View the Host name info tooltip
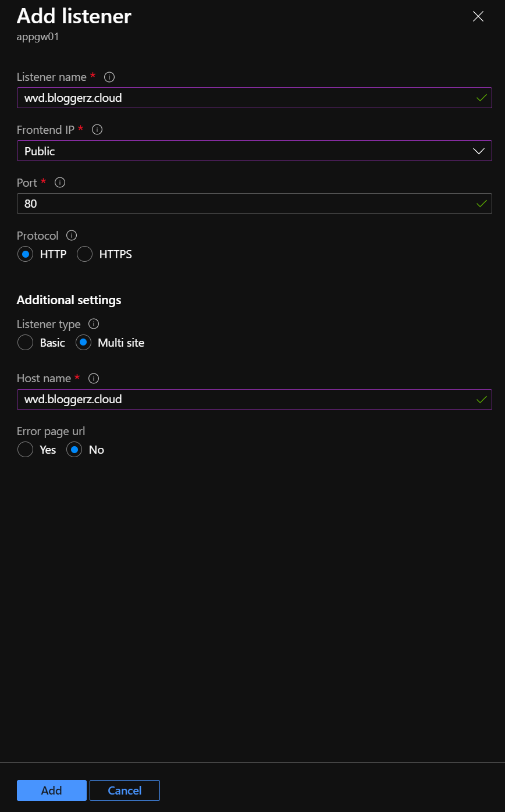The height and width of the screenshot is (812, 505). pyautogui.click(x=94, y=378)
